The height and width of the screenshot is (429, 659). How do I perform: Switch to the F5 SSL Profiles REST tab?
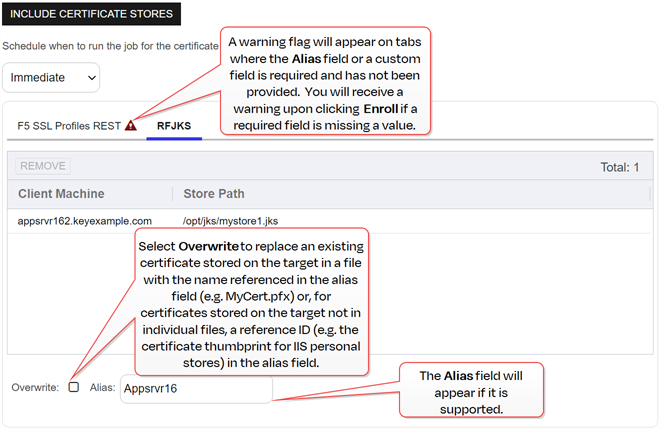pyautogui.click(x=68, y=126)
